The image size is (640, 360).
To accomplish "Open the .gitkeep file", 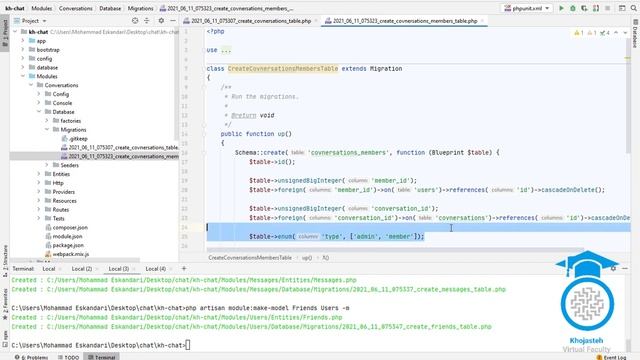I will [x=78, y=139].
